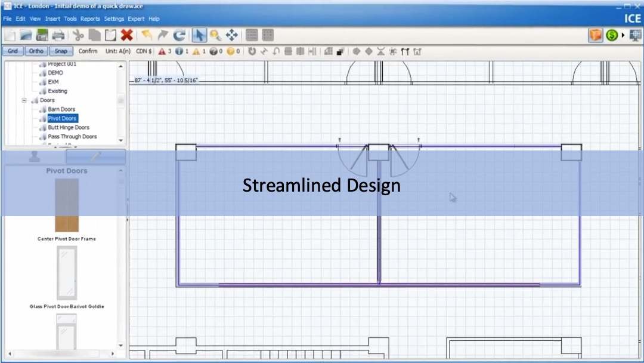Viewport: 644px width, 363px height.
Task: Collapse the Doors tree node
Action: [x=24, y=100]
